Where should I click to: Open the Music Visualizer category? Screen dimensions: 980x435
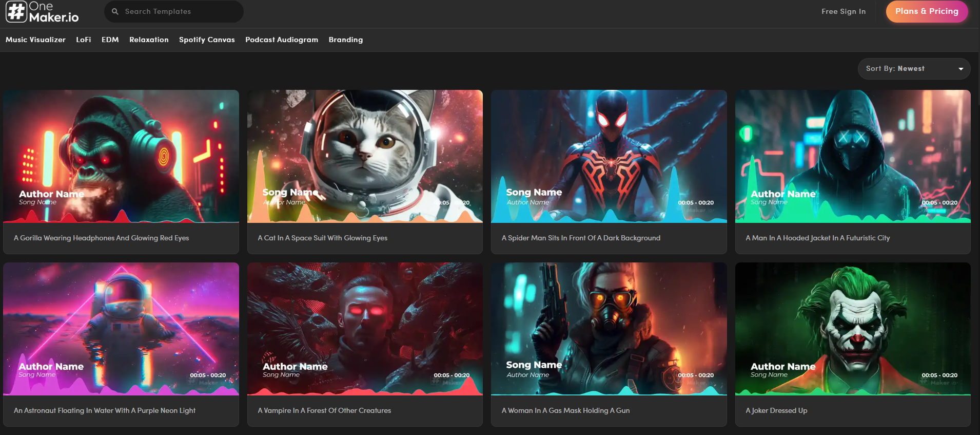[35, 40]
